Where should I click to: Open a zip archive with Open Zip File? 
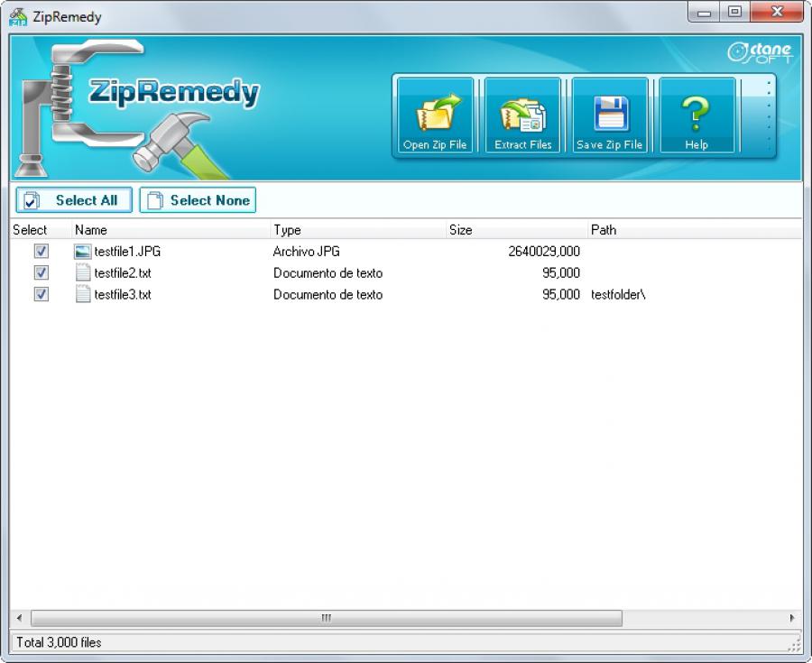point(435,115)
